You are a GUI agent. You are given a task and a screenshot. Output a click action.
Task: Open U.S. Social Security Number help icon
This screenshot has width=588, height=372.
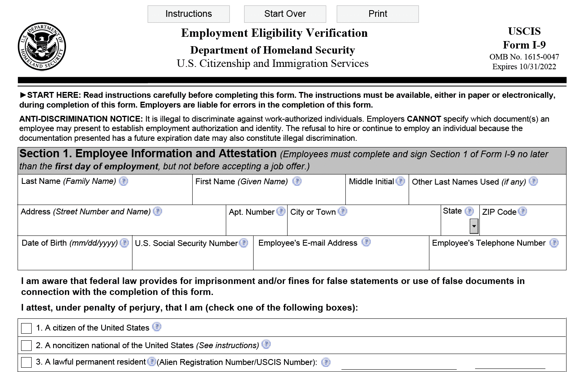pyautogui.click(x=243, y=243)
